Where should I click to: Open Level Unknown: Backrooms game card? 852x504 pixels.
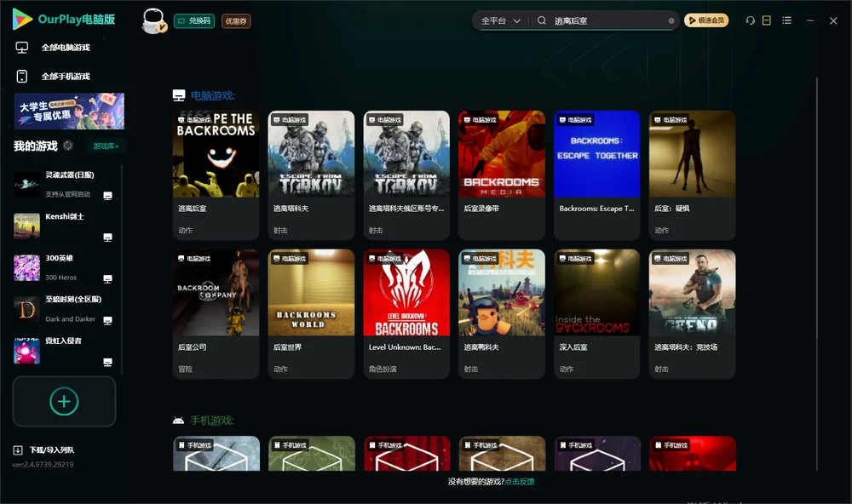point(406,314)
